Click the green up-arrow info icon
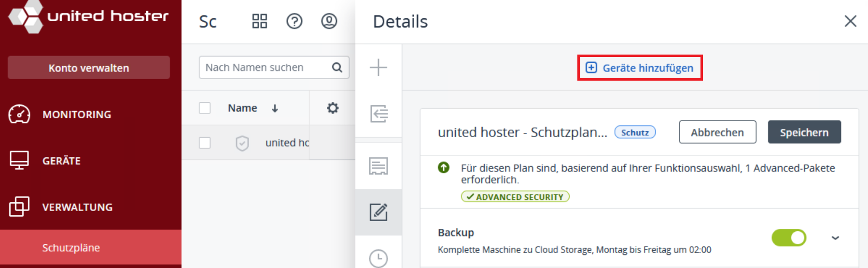Viewport: 868px width, 268px height. pyautogui.click(x=444, y=168)
